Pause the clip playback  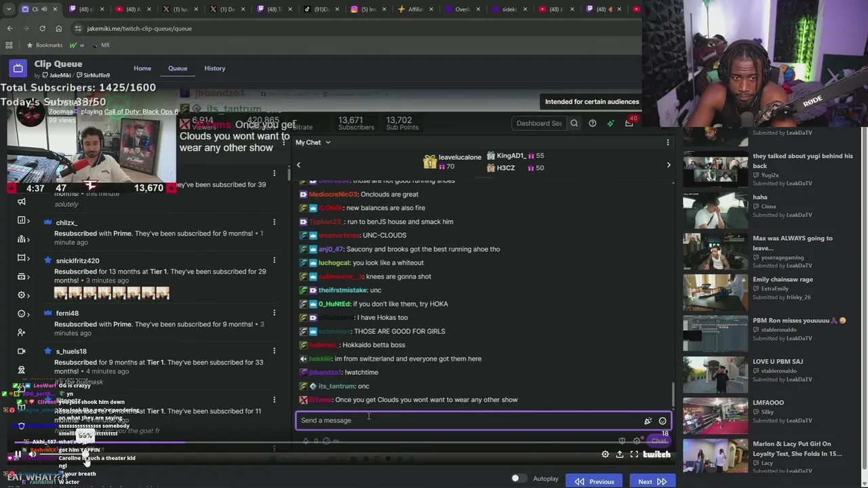pos(18,455)
